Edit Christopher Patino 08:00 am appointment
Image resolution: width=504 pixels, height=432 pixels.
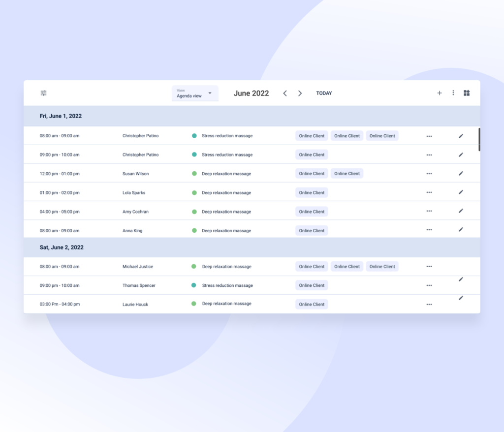click(x=461, y=136)
